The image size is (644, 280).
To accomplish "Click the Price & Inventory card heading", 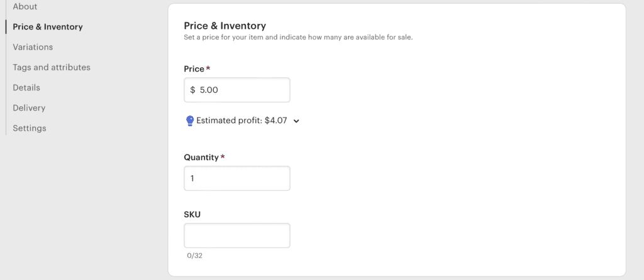I will click(x=225, y=26).
